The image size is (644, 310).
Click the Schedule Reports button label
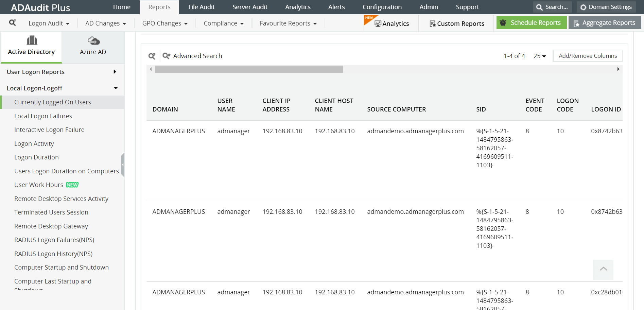click(x=536, y=23)
